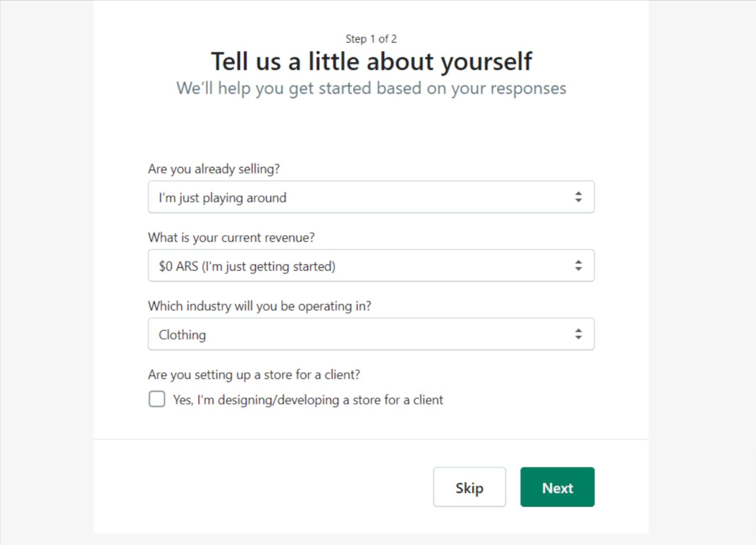Click the green Next button to continue
This screenshot has height=545, width=756.
[x=557, y=487]
